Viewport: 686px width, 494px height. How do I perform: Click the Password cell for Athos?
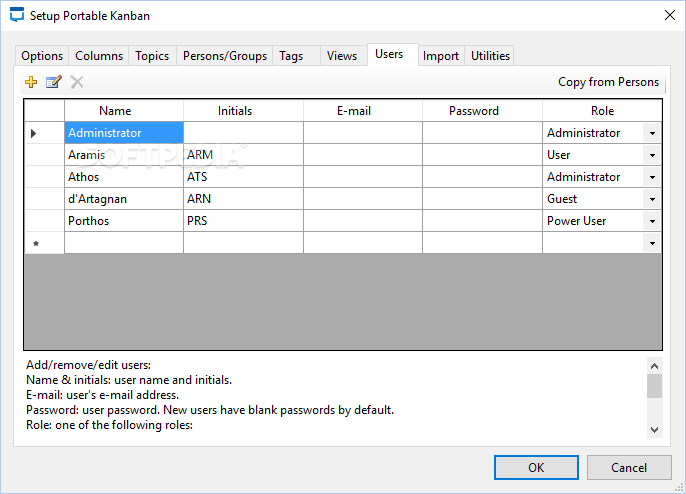pyautogui.click(x=482, y=177)
